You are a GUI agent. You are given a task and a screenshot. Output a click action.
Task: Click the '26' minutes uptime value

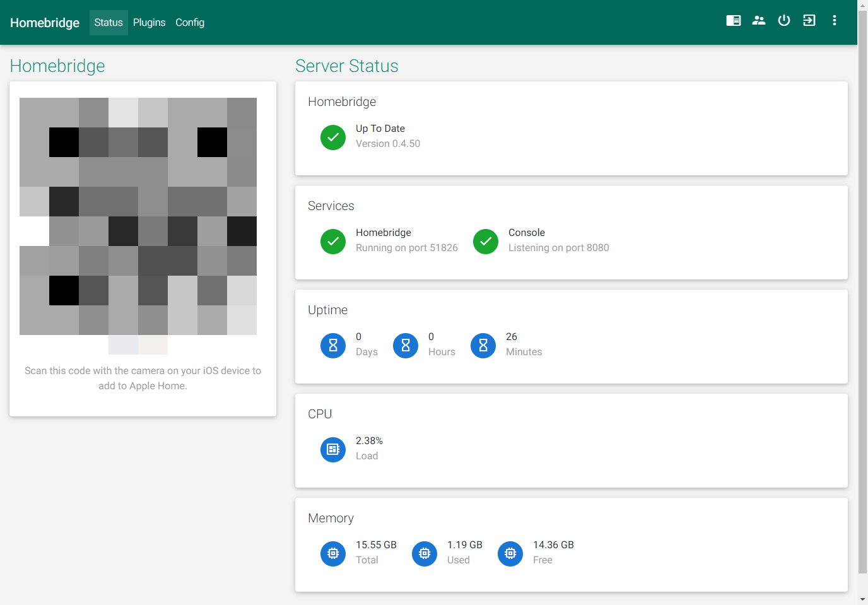pyautogui.click(x=512, y=337)
